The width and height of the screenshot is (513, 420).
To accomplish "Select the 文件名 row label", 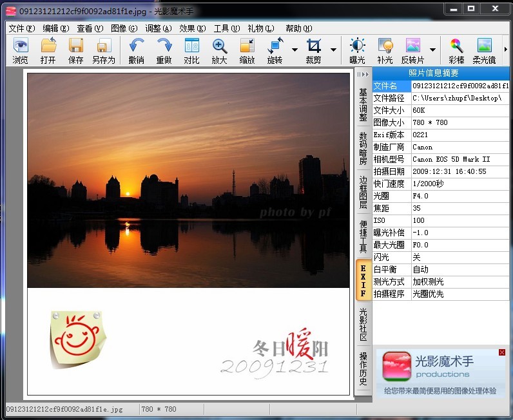I will click(392, 86).
